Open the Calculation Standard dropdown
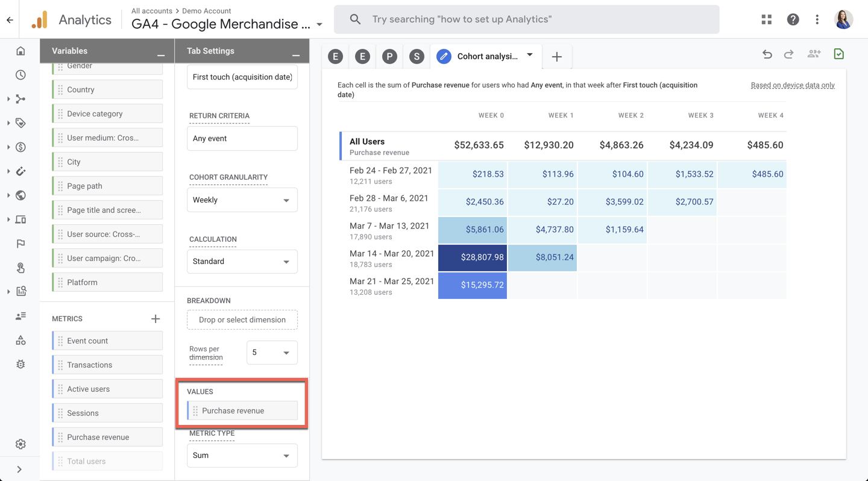 point(242,262)
